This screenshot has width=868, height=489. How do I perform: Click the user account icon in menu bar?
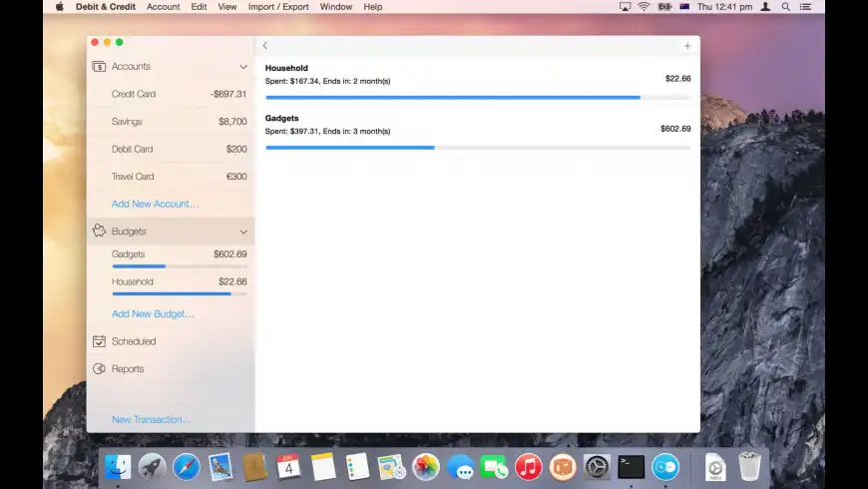pyautogui.click(x=765, y=7)
